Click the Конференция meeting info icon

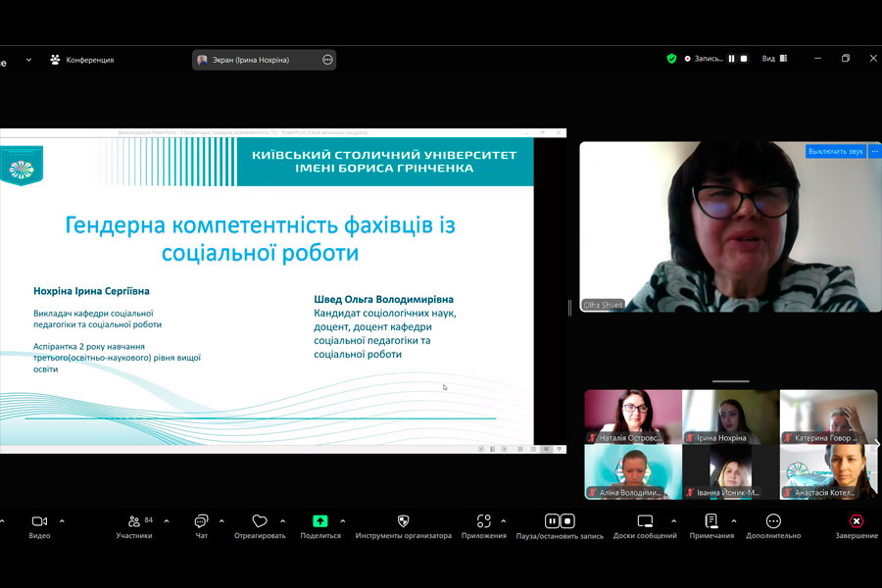55,59
